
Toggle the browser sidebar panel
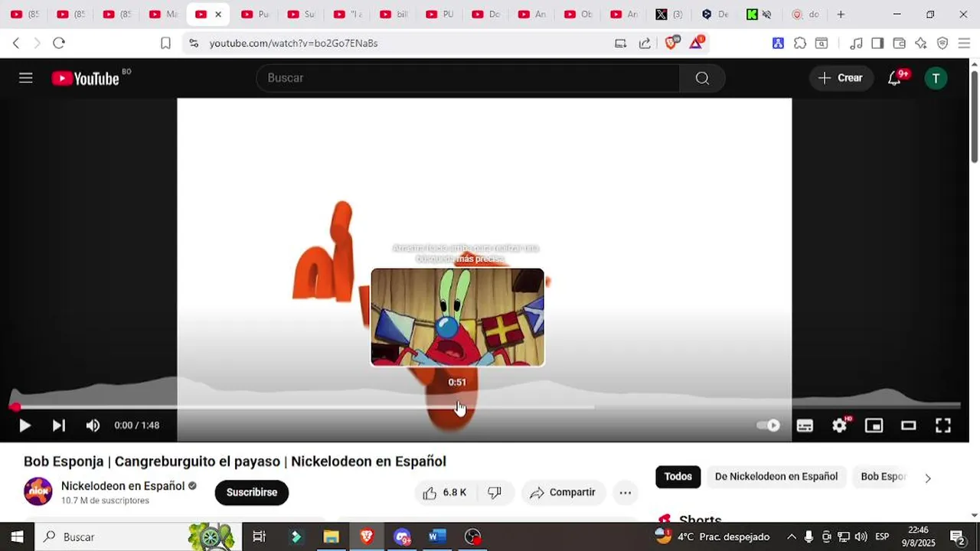pyautogui.click(x=877, y=44)
